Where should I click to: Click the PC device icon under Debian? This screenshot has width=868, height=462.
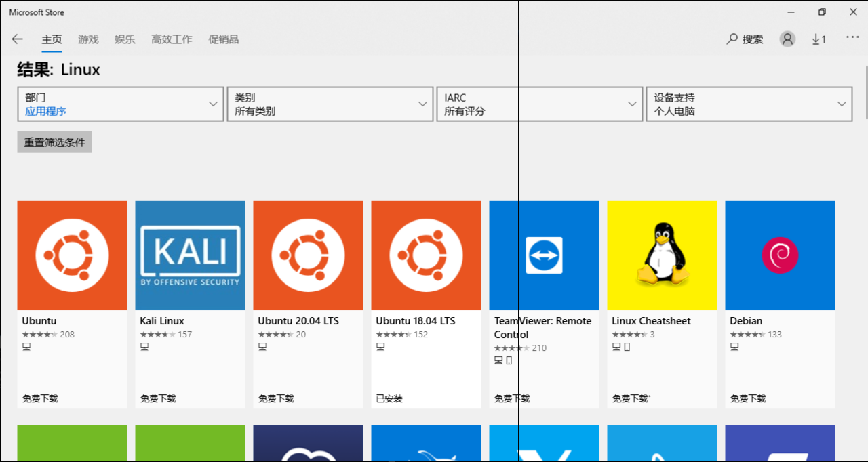click(x=734, y=347)
